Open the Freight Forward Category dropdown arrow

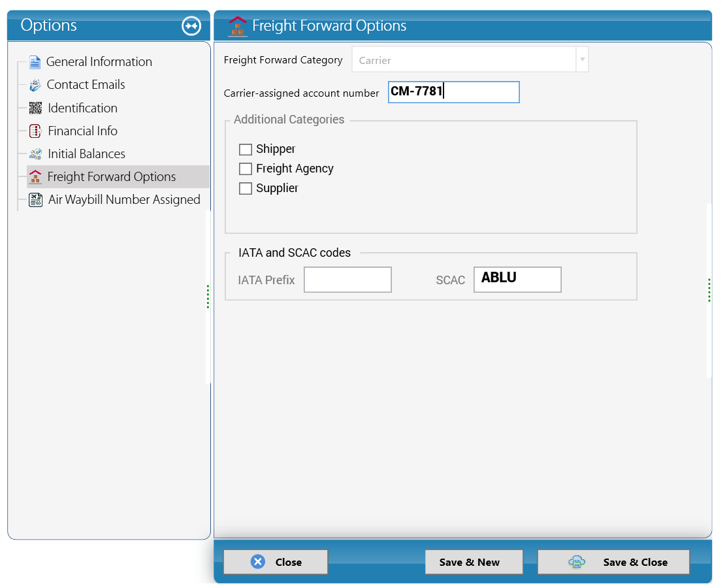(x=582, y=59)
